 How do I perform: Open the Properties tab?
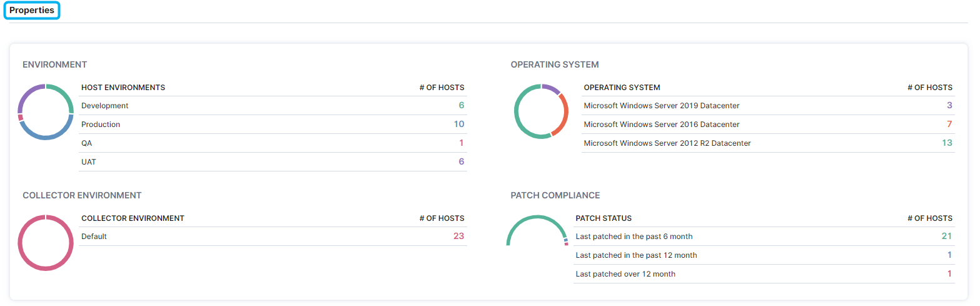32,11
